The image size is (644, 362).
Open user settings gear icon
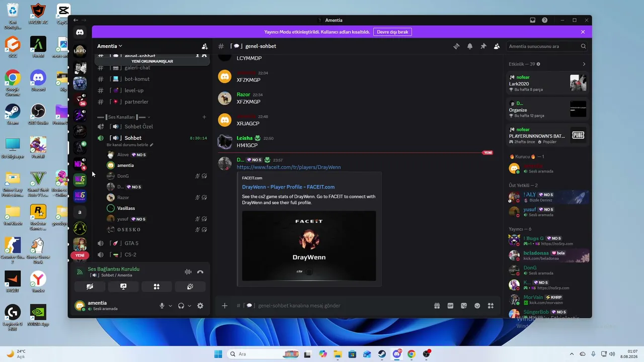coord(200,306)
